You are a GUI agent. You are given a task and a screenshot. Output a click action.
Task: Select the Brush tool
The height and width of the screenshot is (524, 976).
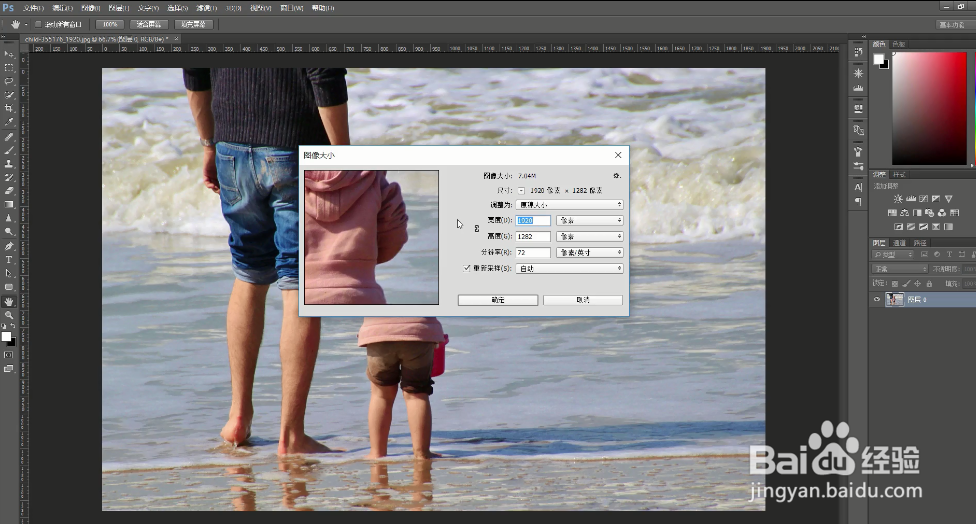[9, 151]
